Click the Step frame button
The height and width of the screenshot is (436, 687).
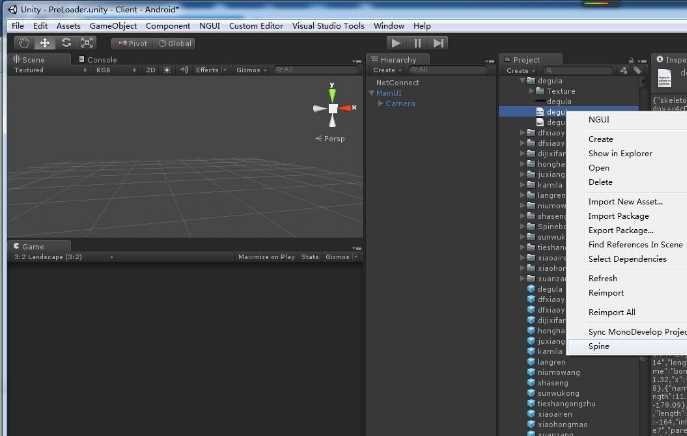pos(438,43)
